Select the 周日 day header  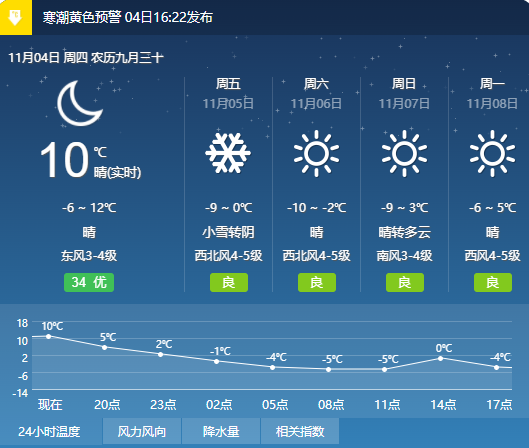pos(404,84)
